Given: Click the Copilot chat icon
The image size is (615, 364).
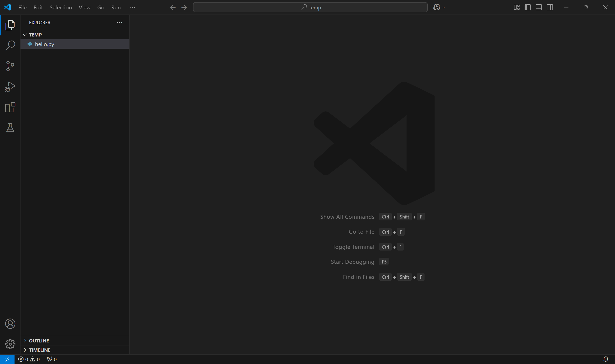Looking at the screenshot, I should tap(437, 7).
